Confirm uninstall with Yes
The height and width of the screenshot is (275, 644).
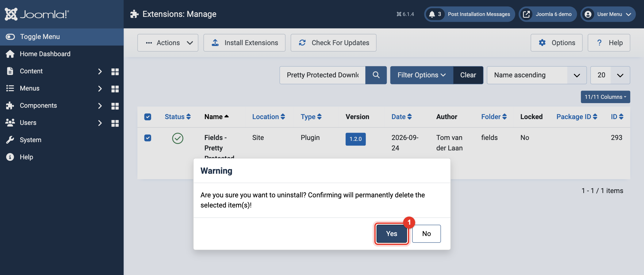point(392,234)
